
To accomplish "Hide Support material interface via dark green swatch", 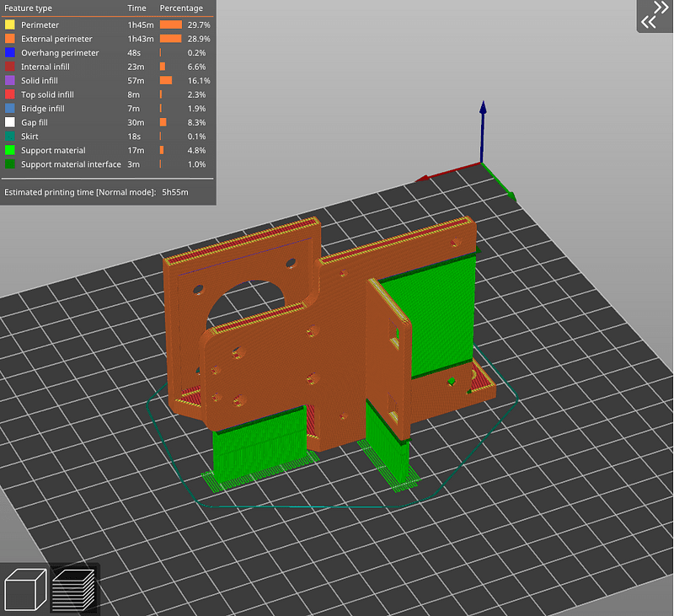I will pyautogui.click(x=9, y=164).
